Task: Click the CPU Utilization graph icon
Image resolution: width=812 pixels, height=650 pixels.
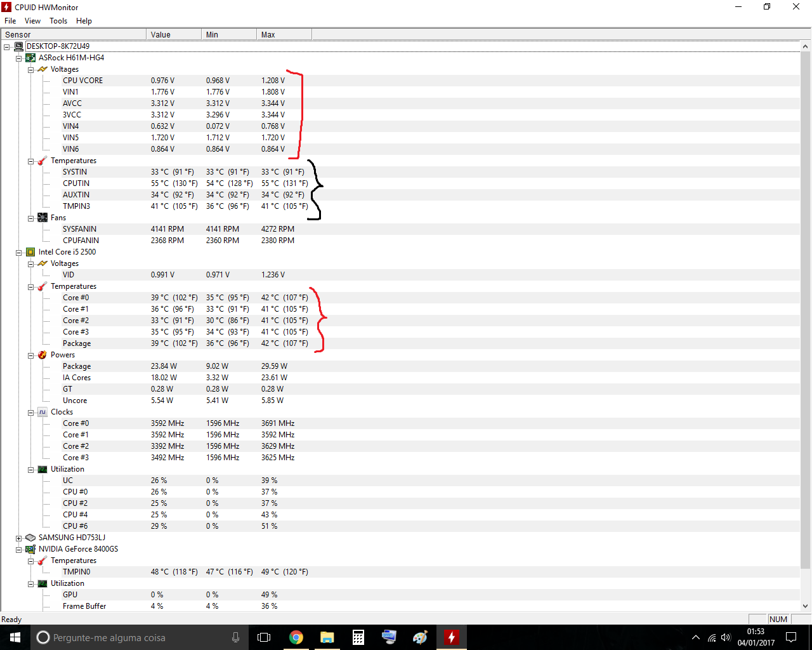Action: pyautogui.click(x=43, y=469)
